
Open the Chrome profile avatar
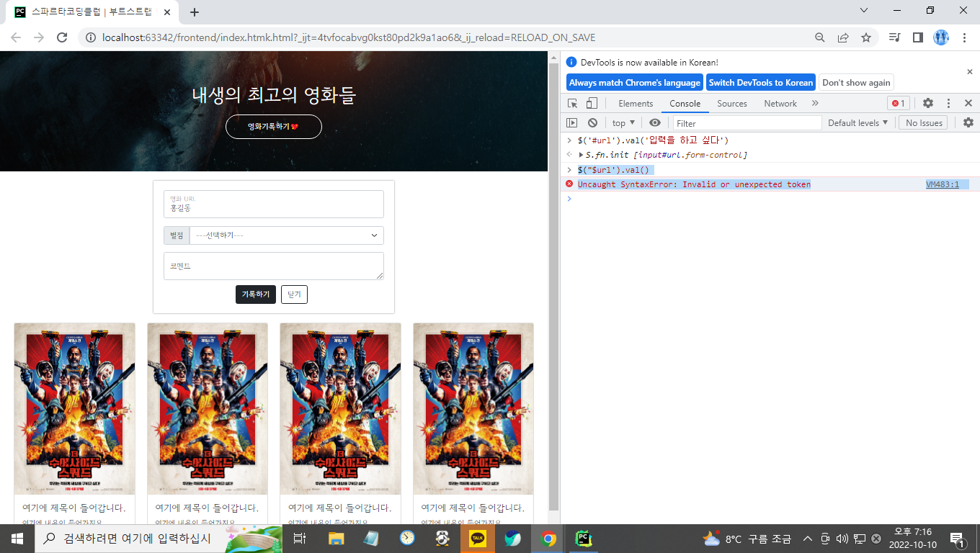pos(941,37)
